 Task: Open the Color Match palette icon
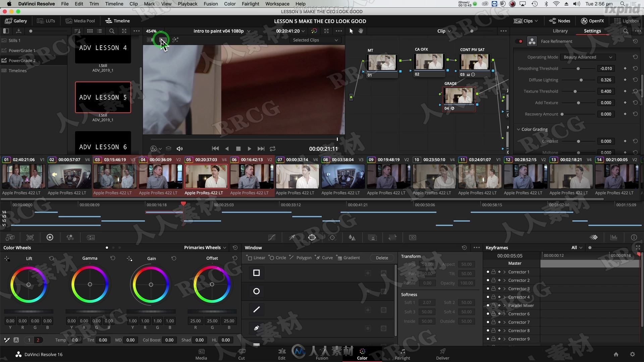(30, 237)
